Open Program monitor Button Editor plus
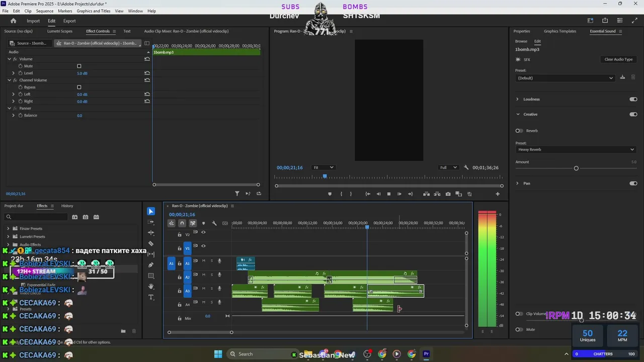 pos(498,194)
